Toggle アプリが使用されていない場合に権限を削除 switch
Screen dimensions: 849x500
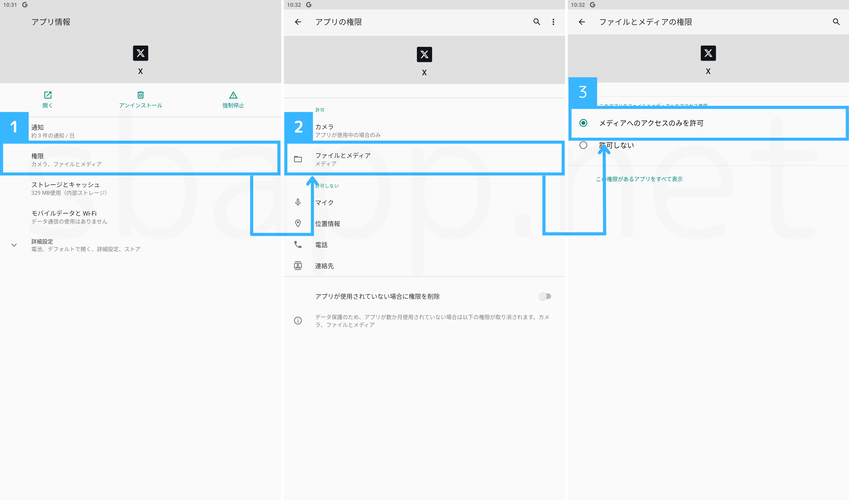pos(545,297)
